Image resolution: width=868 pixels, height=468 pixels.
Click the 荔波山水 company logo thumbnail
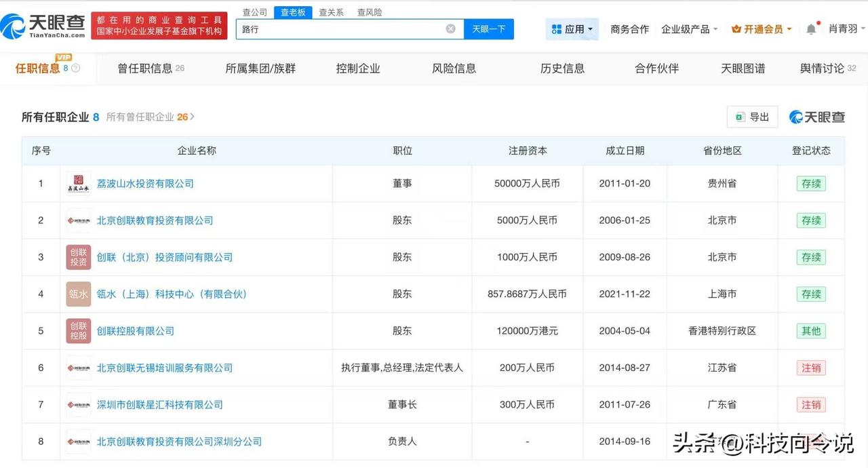(78, 183)
